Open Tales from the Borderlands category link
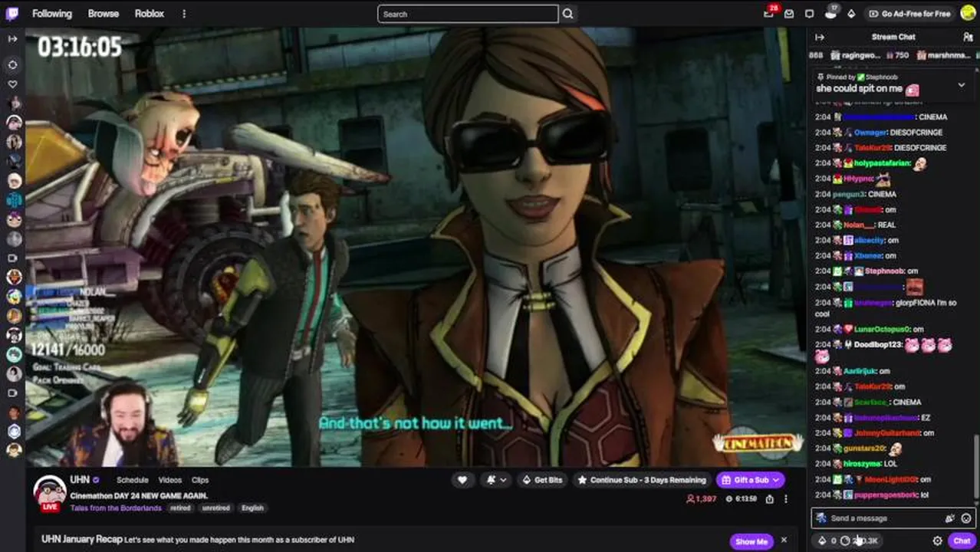 (116, 508)
